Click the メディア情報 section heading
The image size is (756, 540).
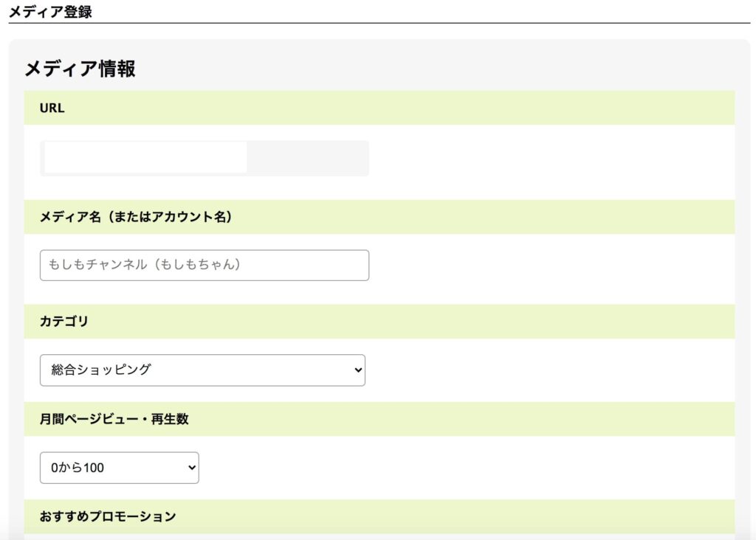click(x=80, y=69)
